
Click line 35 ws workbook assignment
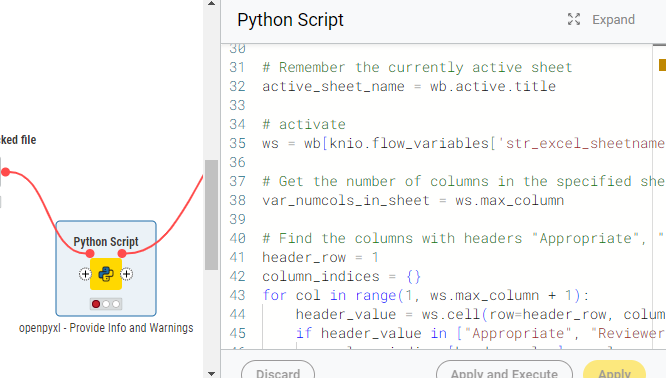(463, 143)
